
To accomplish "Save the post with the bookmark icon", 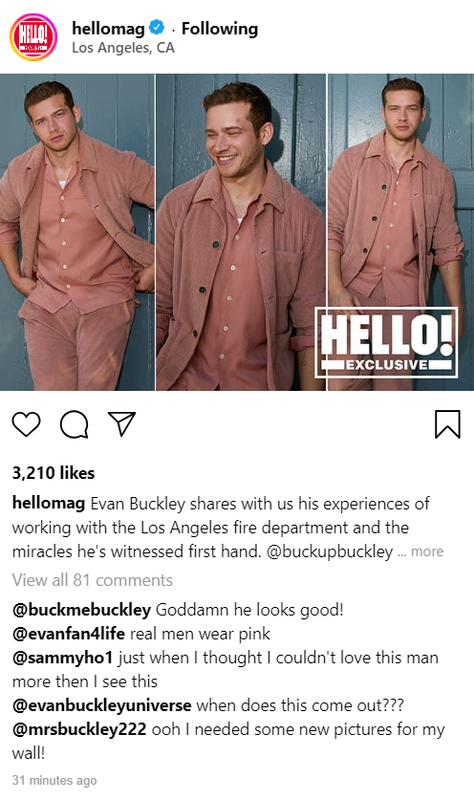I will (447, 424).
